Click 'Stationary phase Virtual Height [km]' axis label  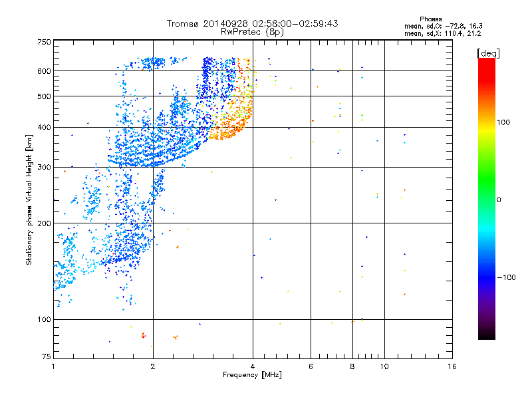(x=29, y=200)
